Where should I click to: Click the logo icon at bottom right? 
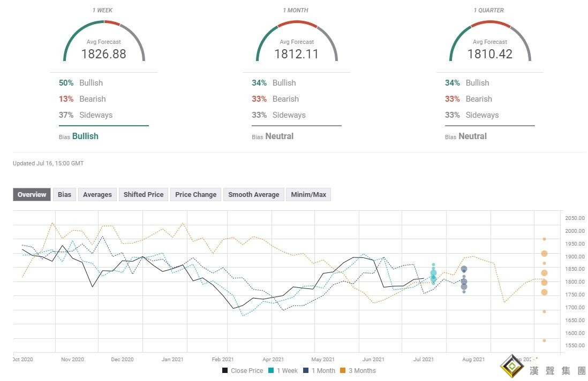(x=513, y=367)
